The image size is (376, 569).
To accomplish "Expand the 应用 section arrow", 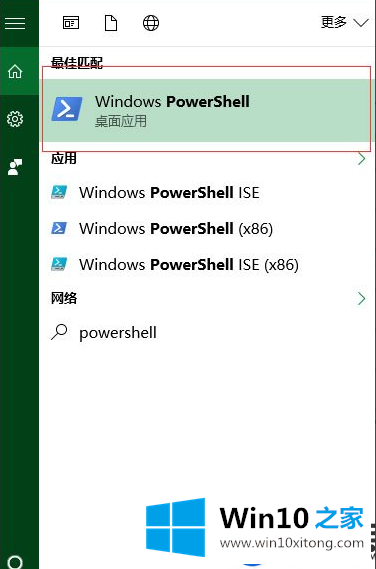I will point(361,159).
